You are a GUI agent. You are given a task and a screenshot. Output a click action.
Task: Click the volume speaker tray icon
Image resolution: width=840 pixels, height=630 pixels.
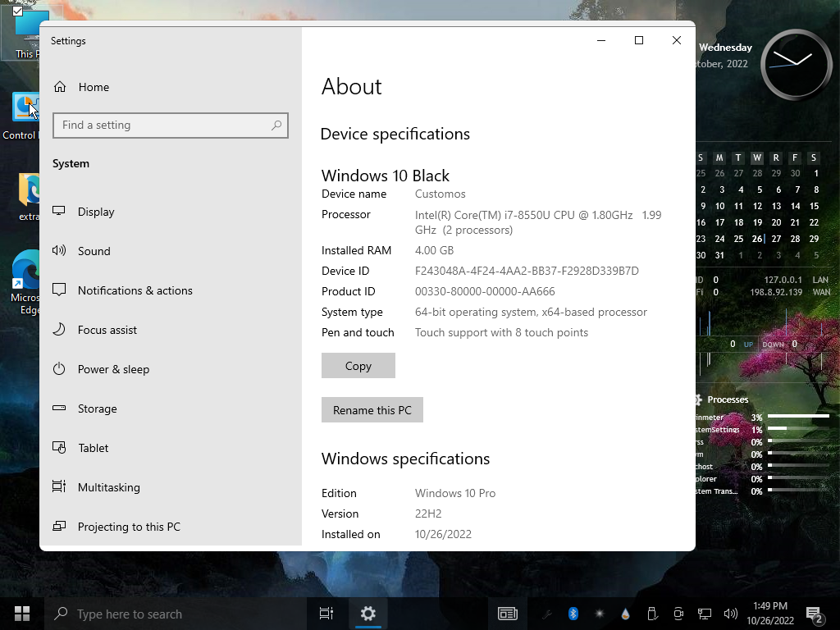[x=730, y=614]
